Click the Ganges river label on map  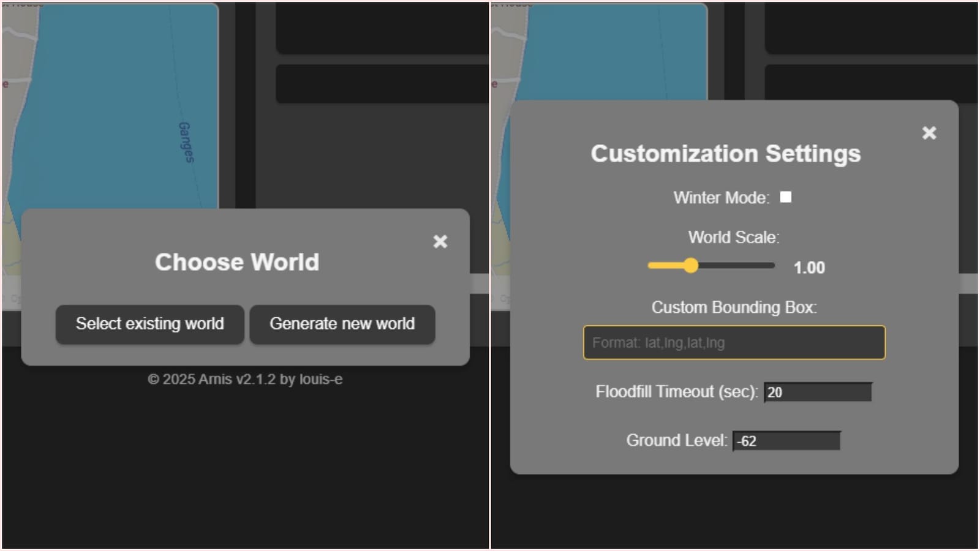click(186, 142)
